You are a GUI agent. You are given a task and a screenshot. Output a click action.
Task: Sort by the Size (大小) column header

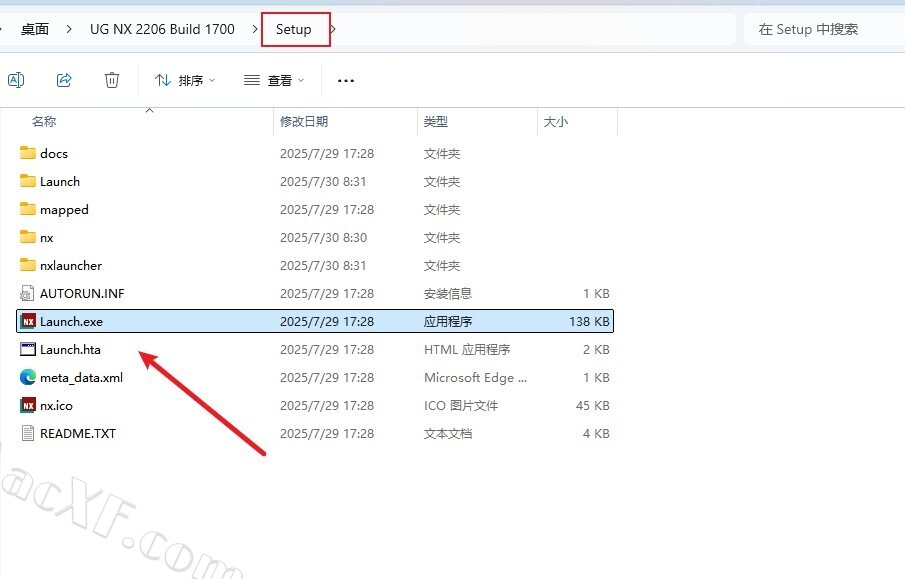click(556, 121)
